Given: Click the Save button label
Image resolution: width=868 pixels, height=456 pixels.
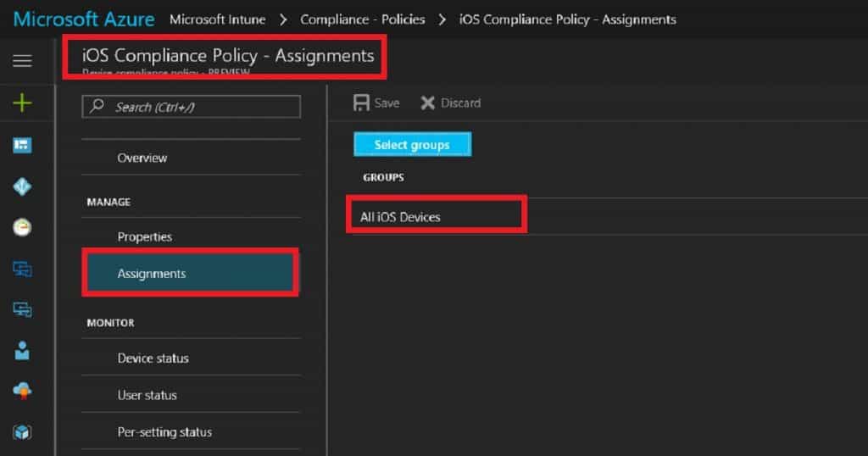Looking at the screenshot, I should [387, 103].
